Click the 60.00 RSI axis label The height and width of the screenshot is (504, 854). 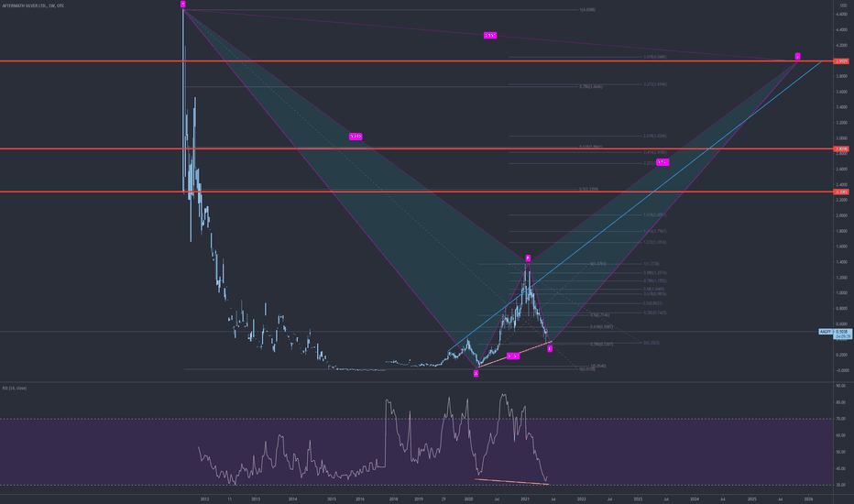(840, 435)
